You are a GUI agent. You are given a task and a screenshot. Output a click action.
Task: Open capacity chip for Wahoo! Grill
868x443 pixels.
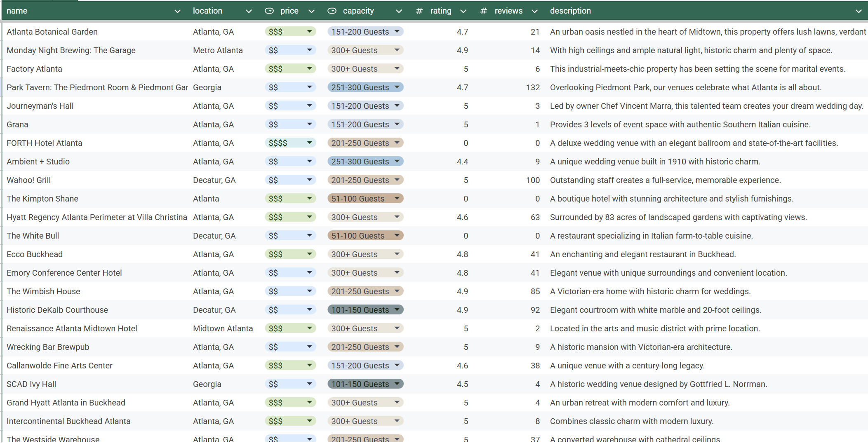(x=365, y=180)
